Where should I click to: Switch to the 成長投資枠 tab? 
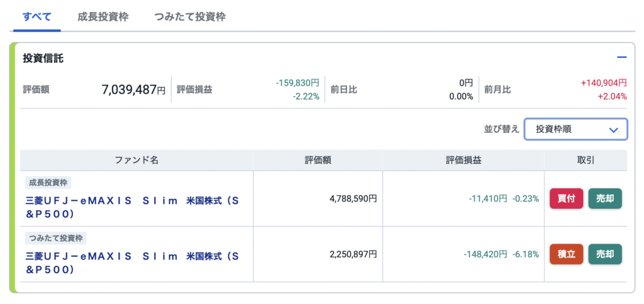(103, 17)
